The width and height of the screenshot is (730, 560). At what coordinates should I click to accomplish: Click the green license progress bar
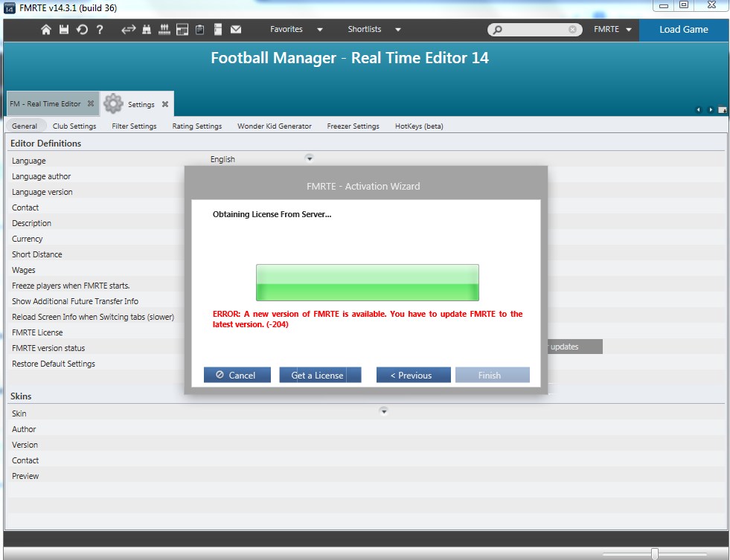coord(368,283)
